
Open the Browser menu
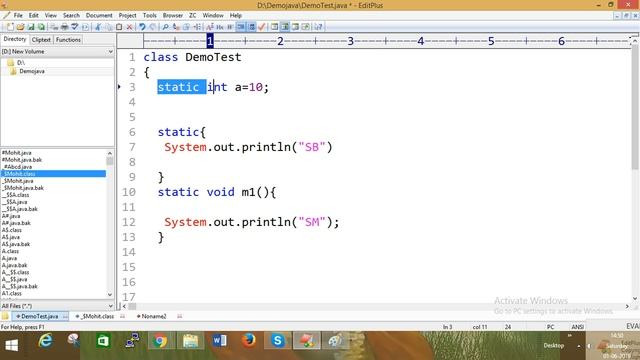click(173, 16)
